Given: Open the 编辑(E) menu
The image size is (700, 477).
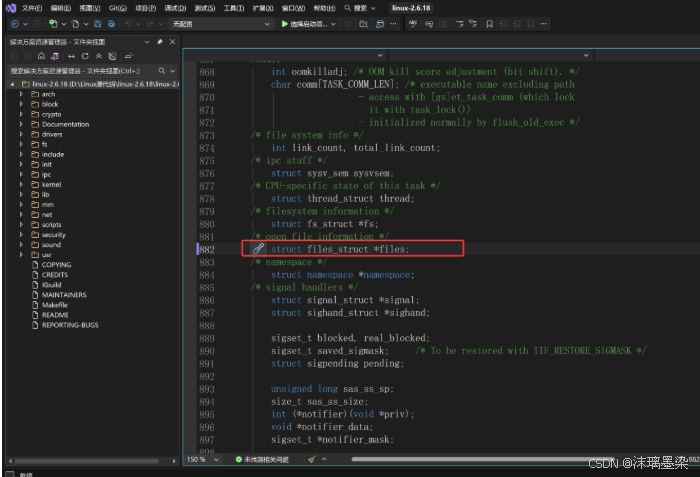Looking at the screenshot, I should [x=60, y=8].
